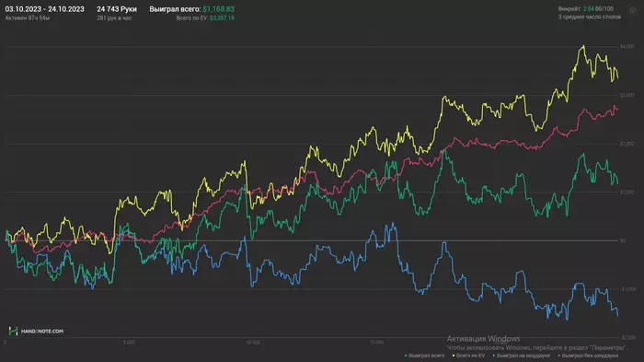This screenshot has height=362, width=644.
Task: Open the HAND2NOTE.COM link
Action: [42, 332]
